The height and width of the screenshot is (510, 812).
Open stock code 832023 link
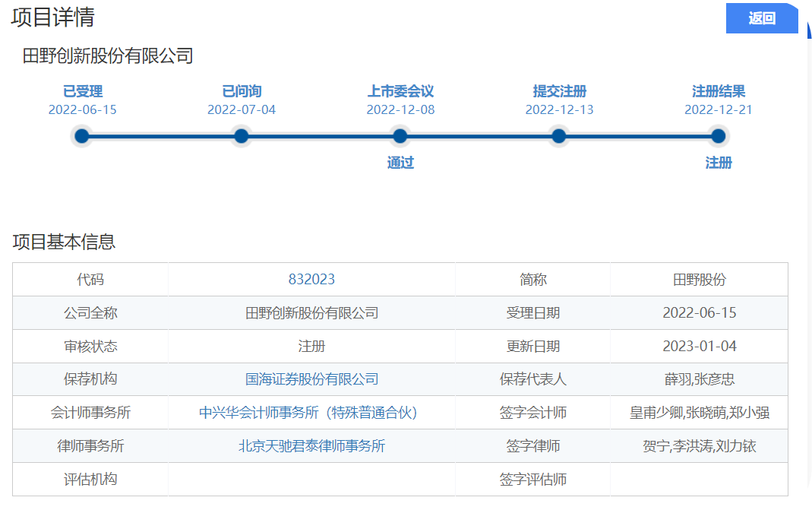click(x=311, y=280)
